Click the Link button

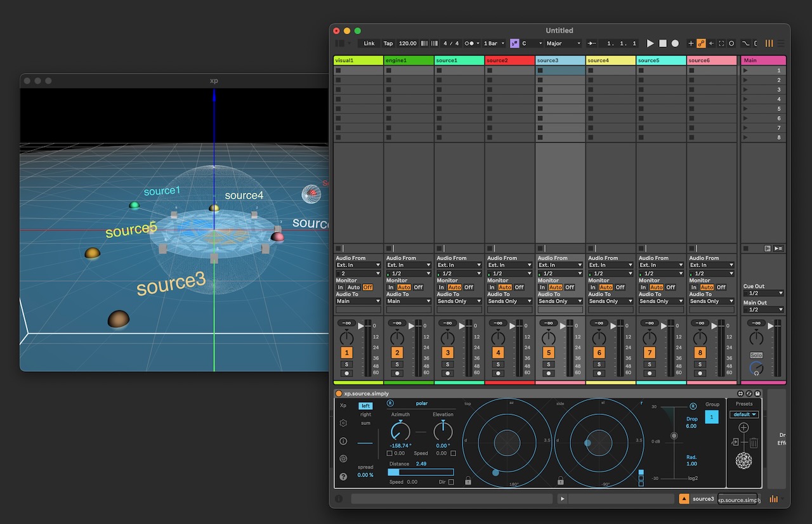pos(369,43)
